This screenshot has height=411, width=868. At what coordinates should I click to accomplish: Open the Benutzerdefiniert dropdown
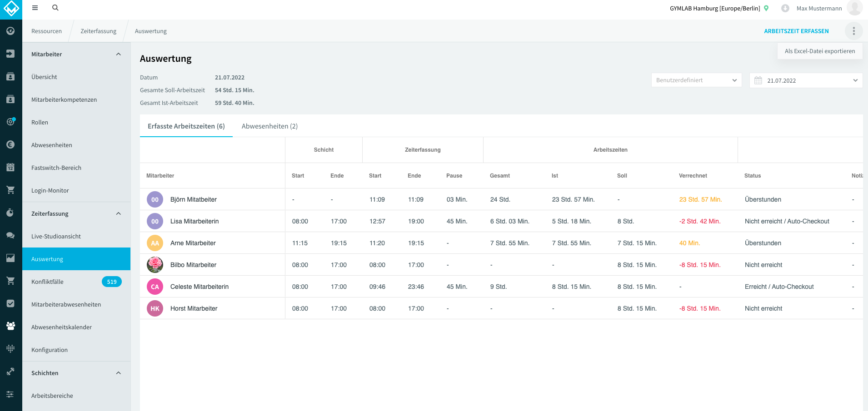click(696, 80)
